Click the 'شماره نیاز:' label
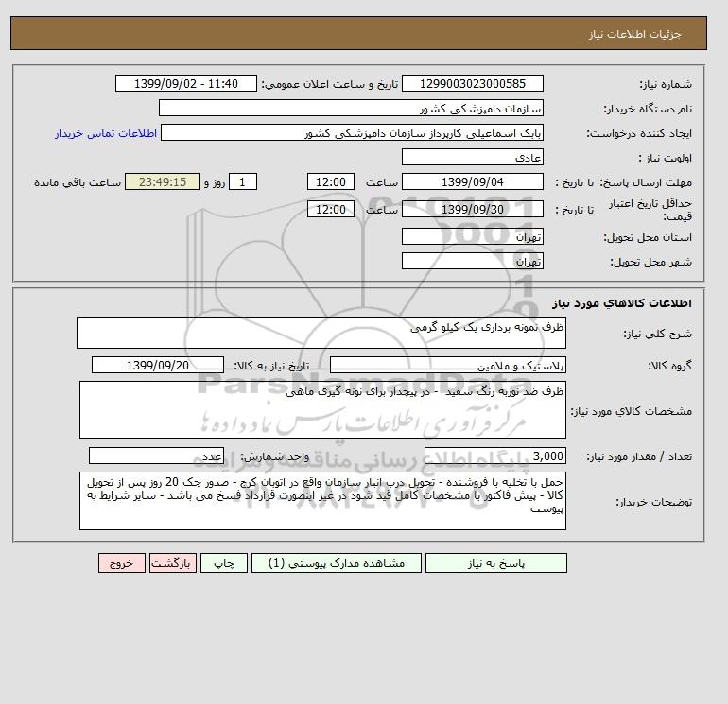 (x=666, y=84)
